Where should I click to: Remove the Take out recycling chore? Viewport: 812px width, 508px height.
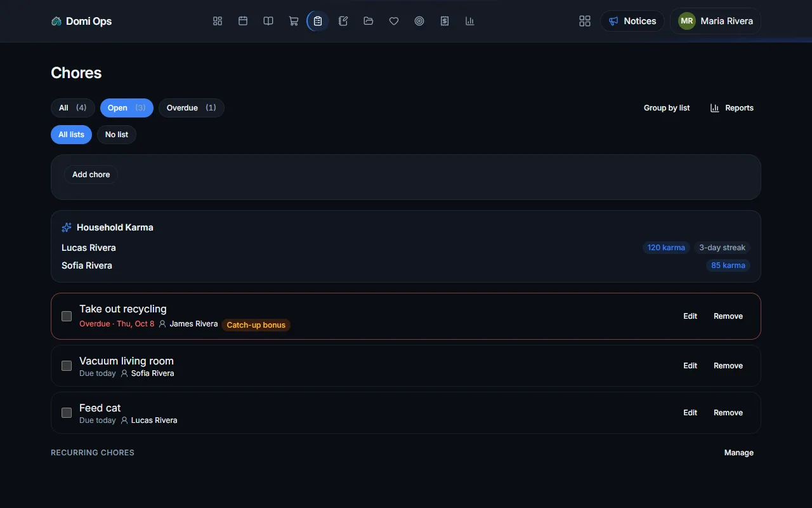[728, 316]
